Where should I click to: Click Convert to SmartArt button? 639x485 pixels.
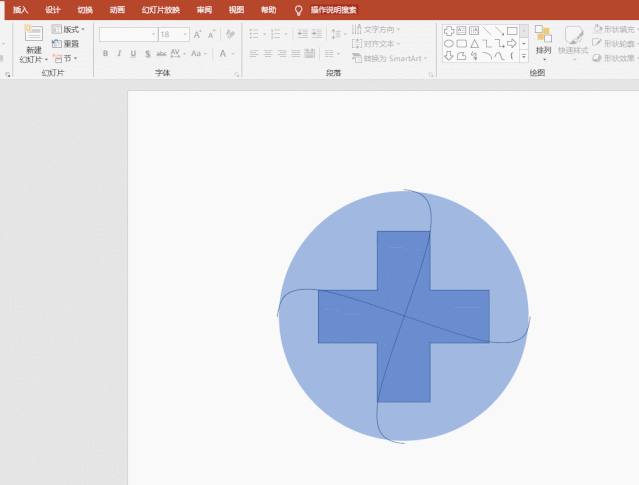coord(391,58)
